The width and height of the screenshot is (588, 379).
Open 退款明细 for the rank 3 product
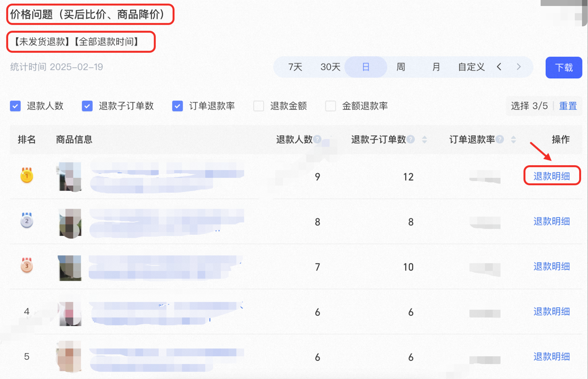click(x=552, y=266)
